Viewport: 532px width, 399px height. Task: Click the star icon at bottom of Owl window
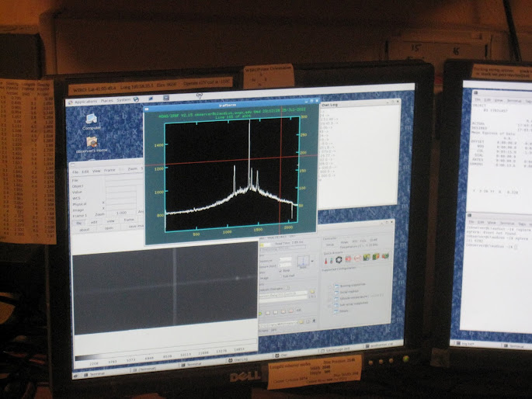(x=315, y=321)
